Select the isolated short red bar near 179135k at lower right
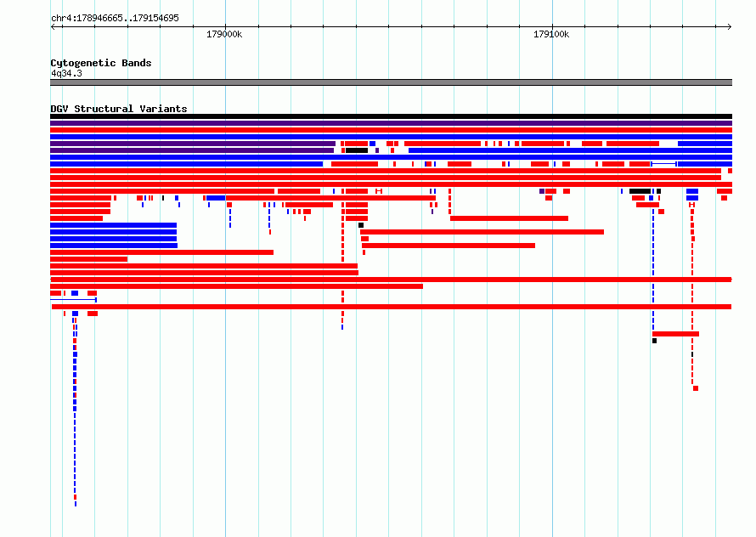The height and width of the screenshot is (537, 756). (675, 334)
